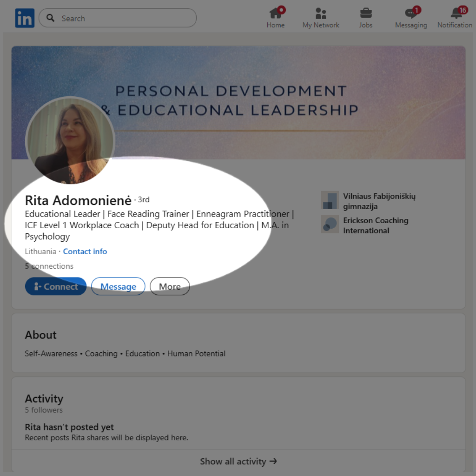Open the More options menu
476x476 pixels.
click(x=170, y=286)
